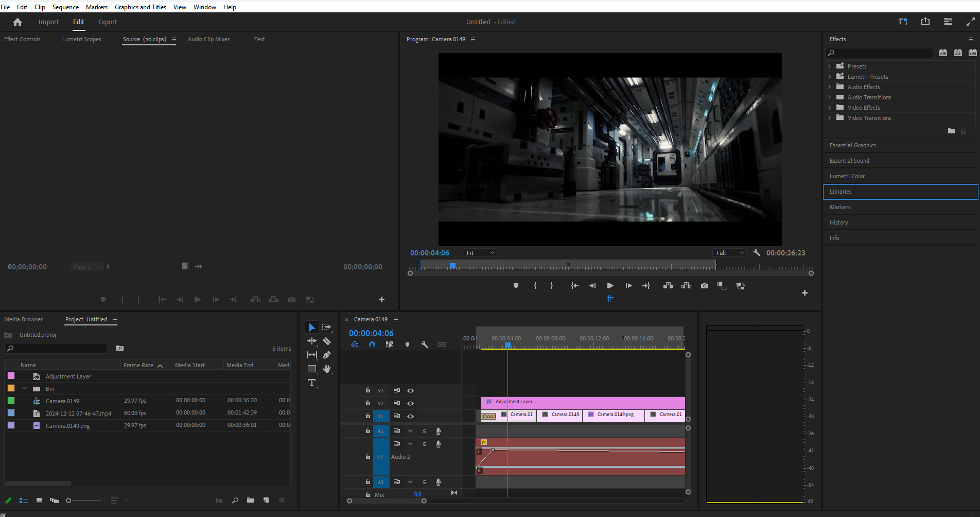The width and height of the screenshot is (980, 517).
Task: Open the Sequence menu
Action: tap(65, 7)
